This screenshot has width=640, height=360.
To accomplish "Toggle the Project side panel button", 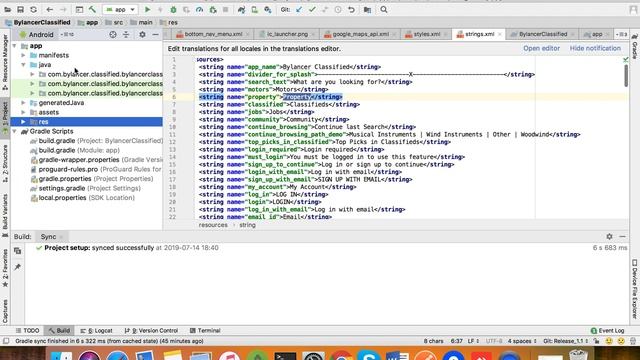I will [5, 118].
